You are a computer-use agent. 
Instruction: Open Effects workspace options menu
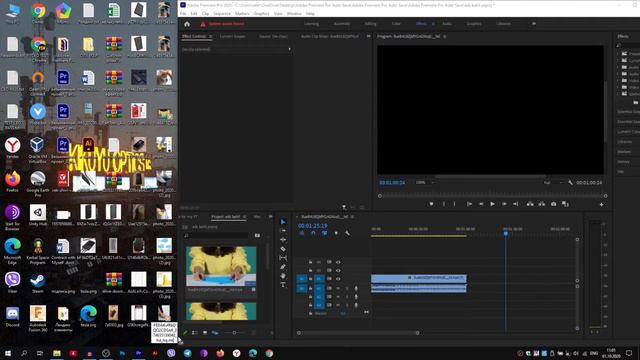pyautogui.click(x=433, y=24)
